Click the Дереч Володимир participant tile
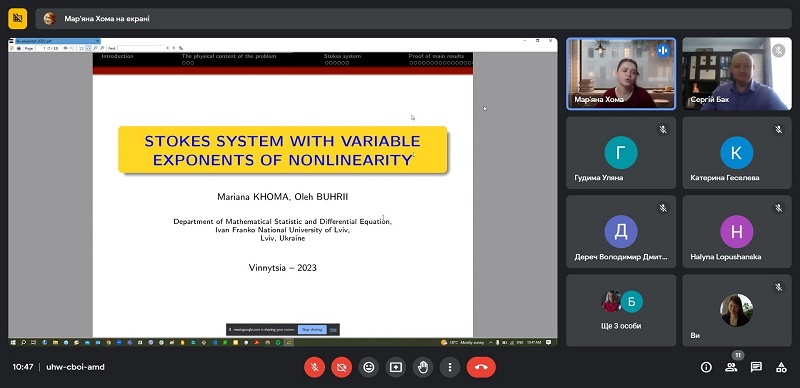This screenshot has height=388, width=800. 621,232
